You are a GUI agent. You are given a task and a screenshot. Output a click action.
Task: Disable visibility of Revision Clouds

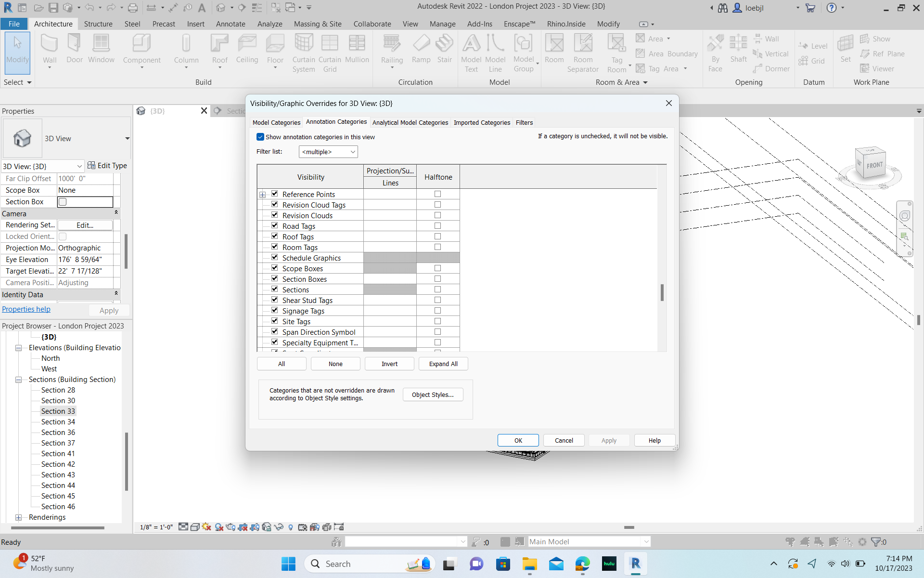(274, 215)
